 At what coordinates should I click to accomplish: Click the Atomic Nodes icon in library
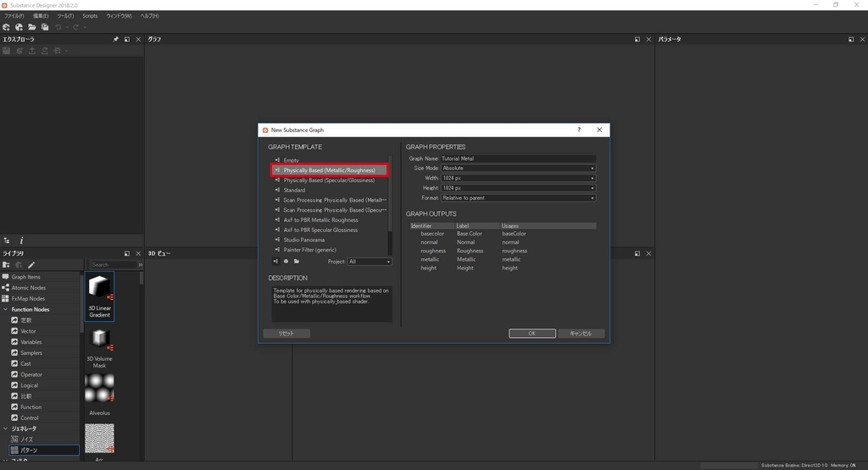coord(6,288)
